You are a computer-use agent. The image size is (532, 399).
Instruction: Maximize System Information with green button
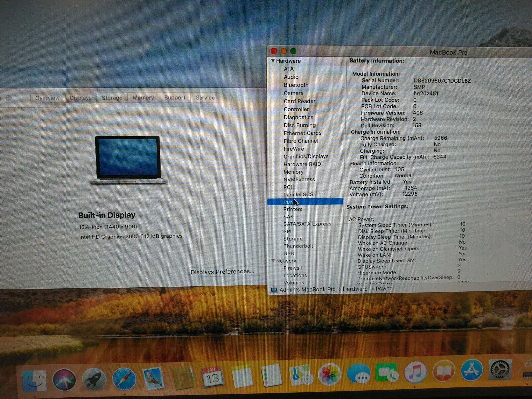(293, 51)
